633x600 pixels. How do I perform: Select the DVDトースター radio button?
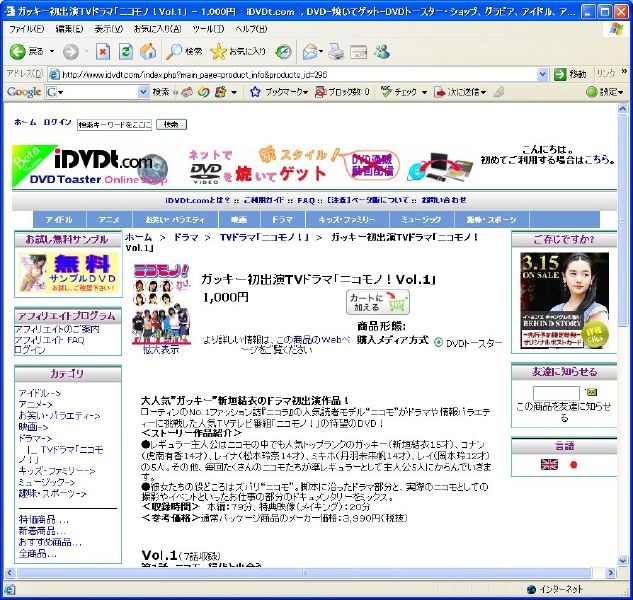pos(439,343)
